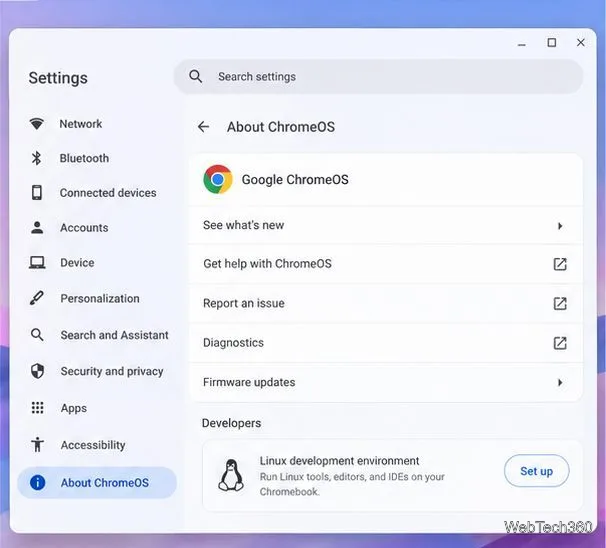Click the Accessibility figure icon
The image size is (606, 548).
pyautogui.click(x=37, y=444)
